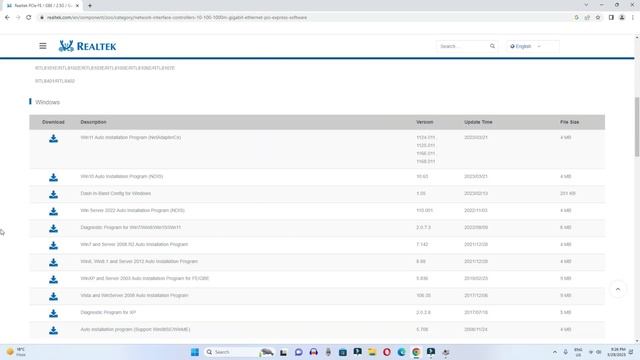Download Win7 and Server 2008 R2 installer
The image size is (640, 360).
(x=53, y=246)
